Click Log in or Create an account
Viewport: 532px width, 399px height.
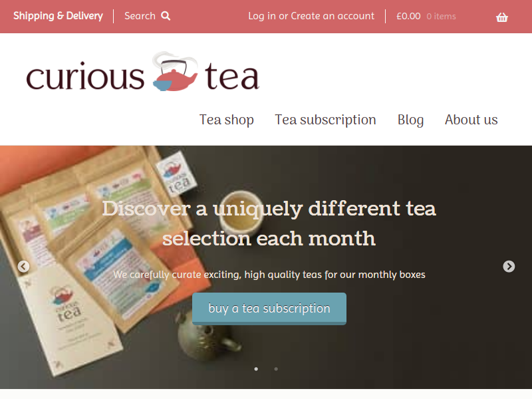coord(311,16)
